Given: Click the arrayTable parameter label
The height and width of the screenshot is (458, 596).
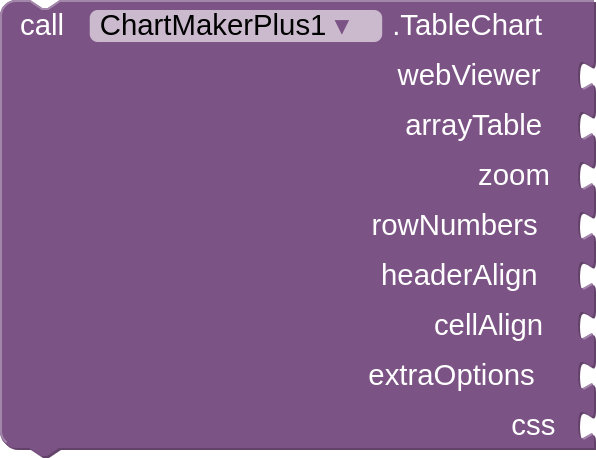Looking at the screenshot, I should click(x=473, y=126).
